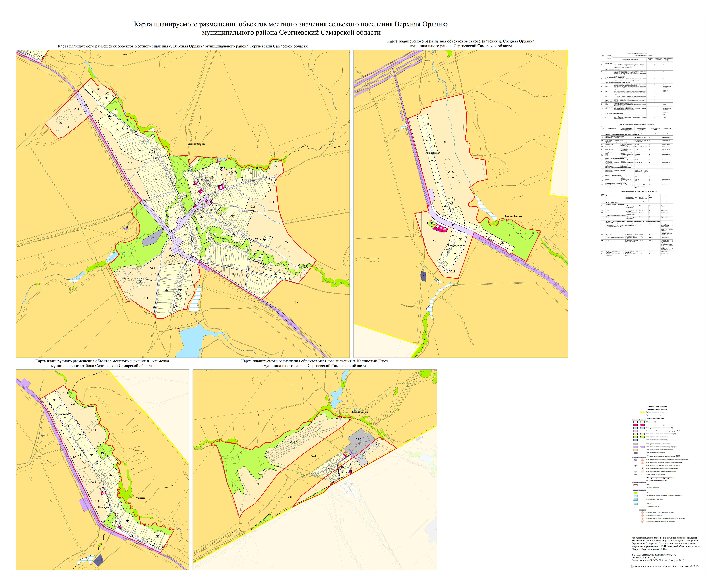Click 'Номер объекта по экспликации' legend text
Screen dimensions: 715x588
pos(656,474)
